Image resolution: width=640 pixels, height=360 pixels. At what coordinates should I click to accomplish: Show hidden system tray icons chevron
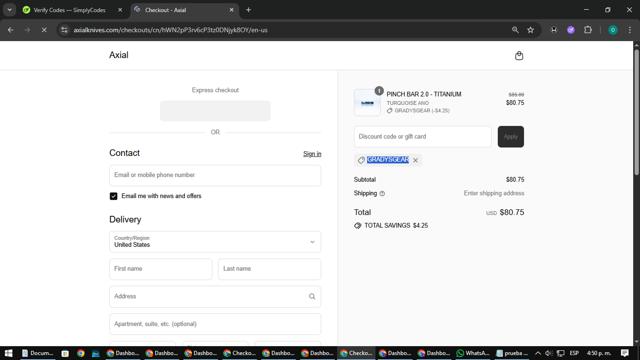tap(538, 353)
